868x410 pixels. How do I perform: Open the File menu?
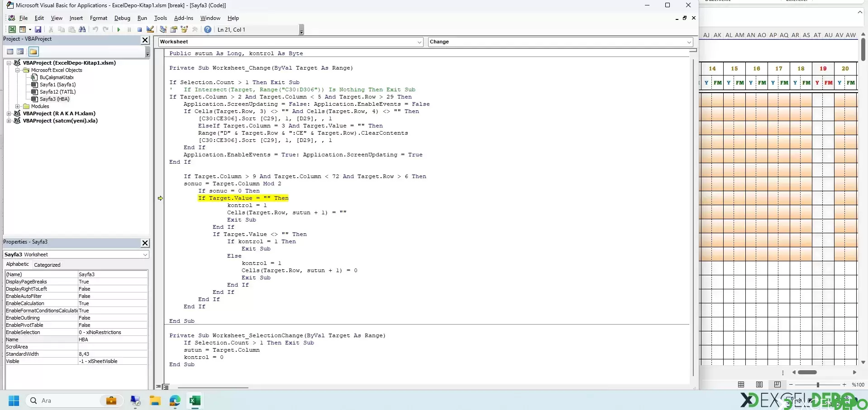click(x=24, y=18)
